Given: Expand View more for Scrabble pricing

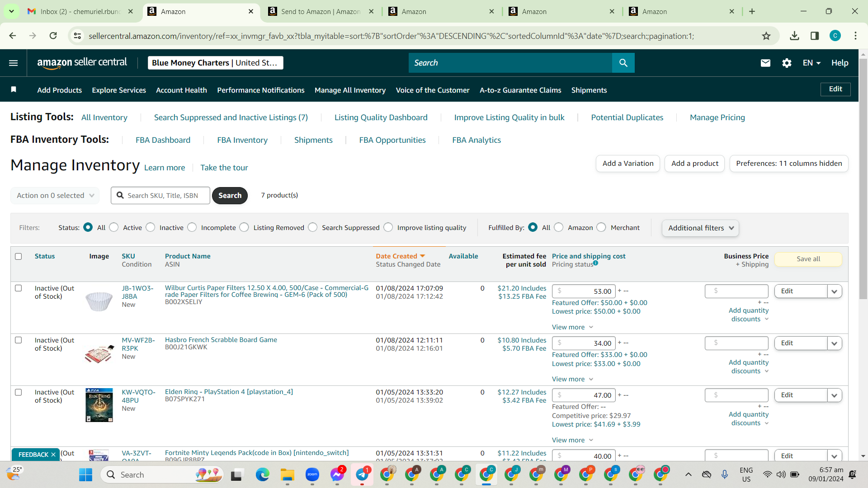Looking at the screenshot, I should (x=572, y=379).
